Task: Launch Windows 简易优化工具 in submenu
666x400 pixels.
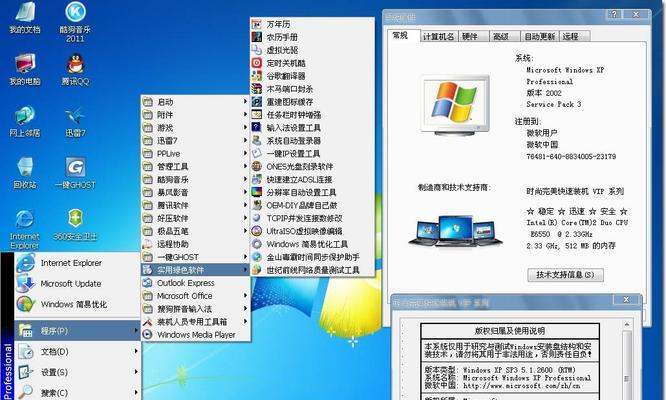Action: [312, 244]
